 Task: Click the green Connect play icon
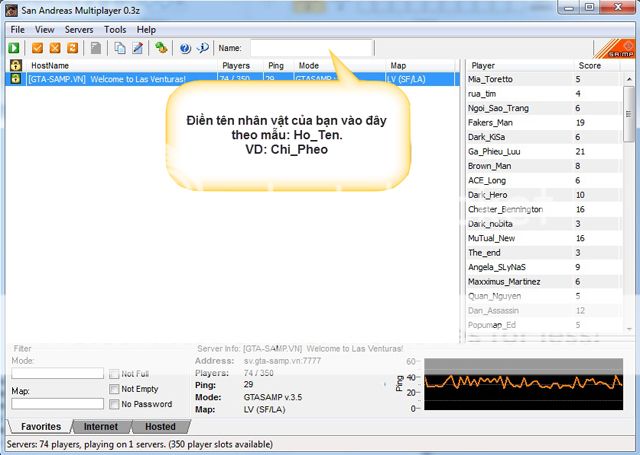click(x=16, y=47)
